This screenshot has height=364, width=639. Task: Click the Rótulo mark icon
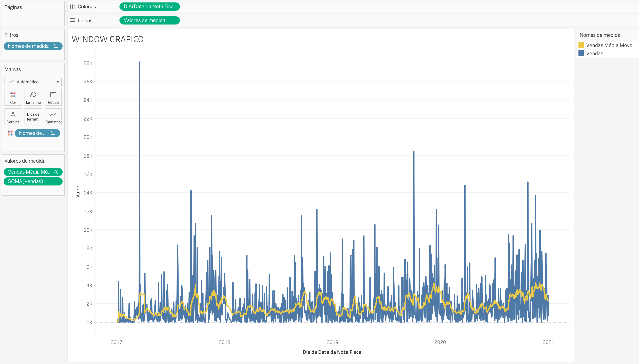[x=53, y=97]
